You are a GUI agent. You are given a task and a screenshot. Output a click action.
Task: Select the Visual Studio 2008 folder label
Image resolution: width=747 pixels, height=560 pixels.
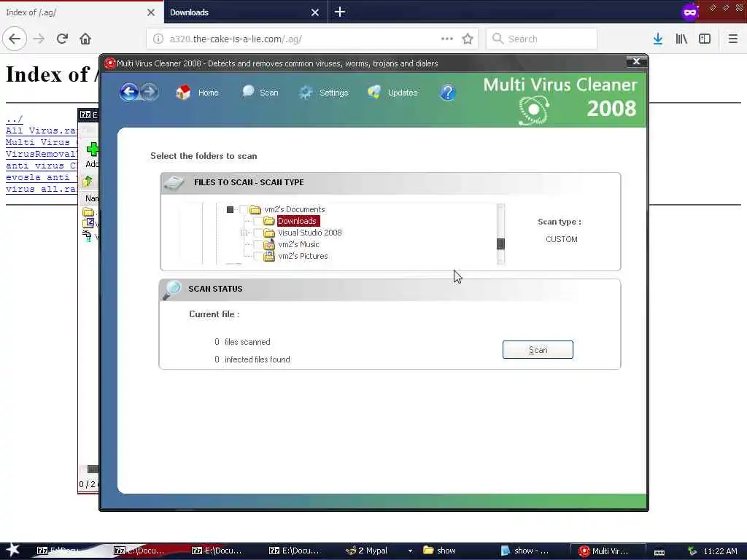(309, 233)
